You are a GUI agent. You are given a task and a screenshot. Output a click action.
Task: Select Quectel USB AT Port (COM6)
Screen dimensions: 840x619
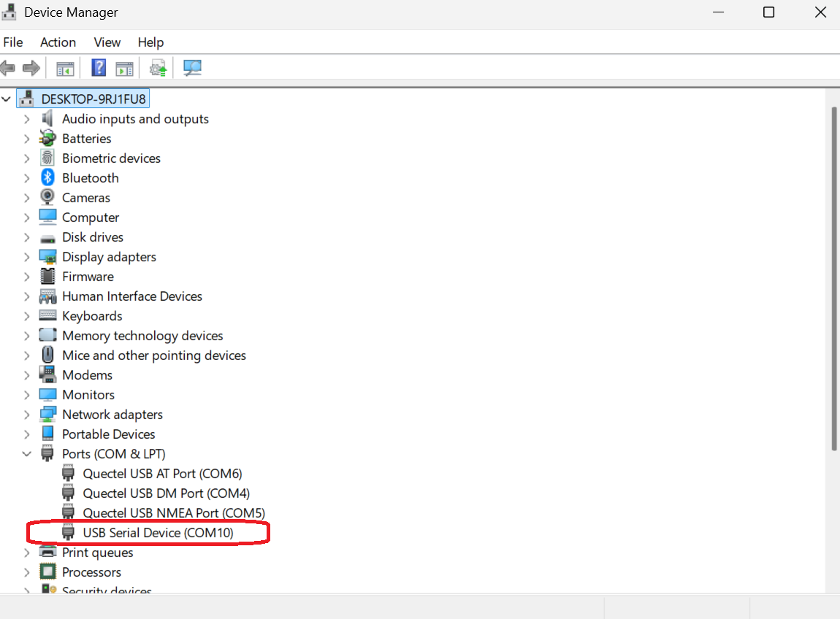click(x=162, y=474)
